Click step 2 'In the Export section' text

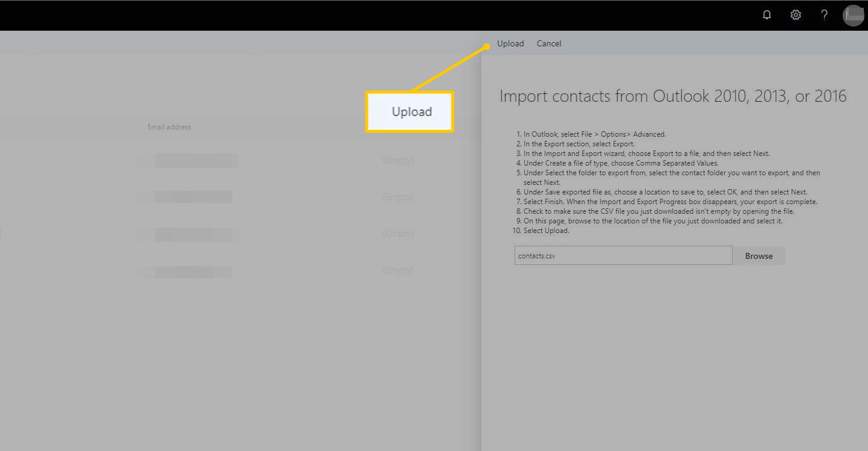click(x=579, y=144)
